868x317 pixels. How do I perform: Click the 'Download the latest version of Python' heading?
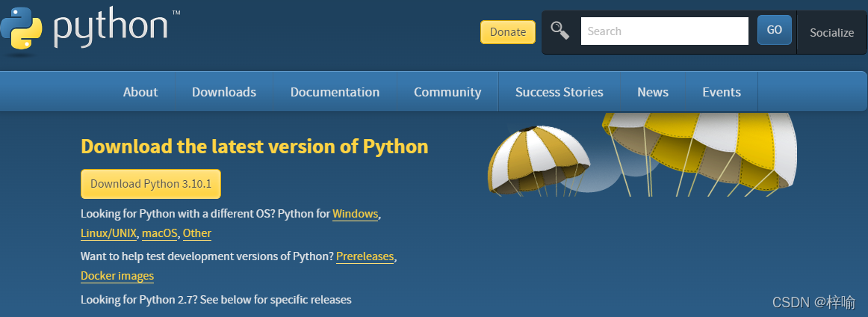click(x=255, y=147)
